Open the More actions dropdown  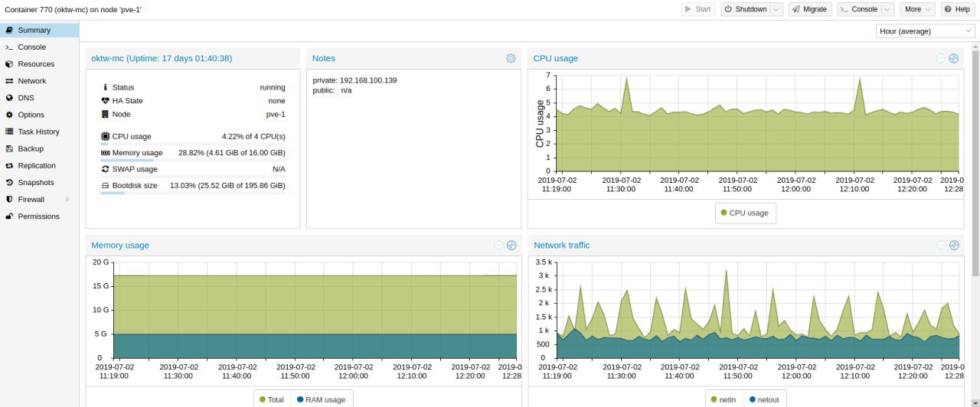(x=918, y=9)
